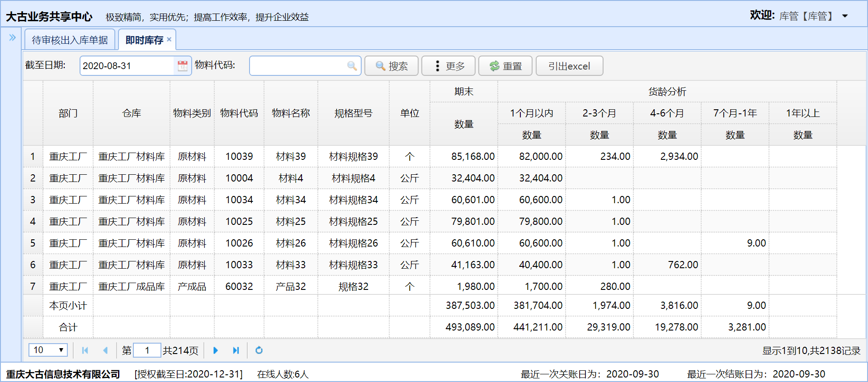Jump to the last page

pos(236,350)
